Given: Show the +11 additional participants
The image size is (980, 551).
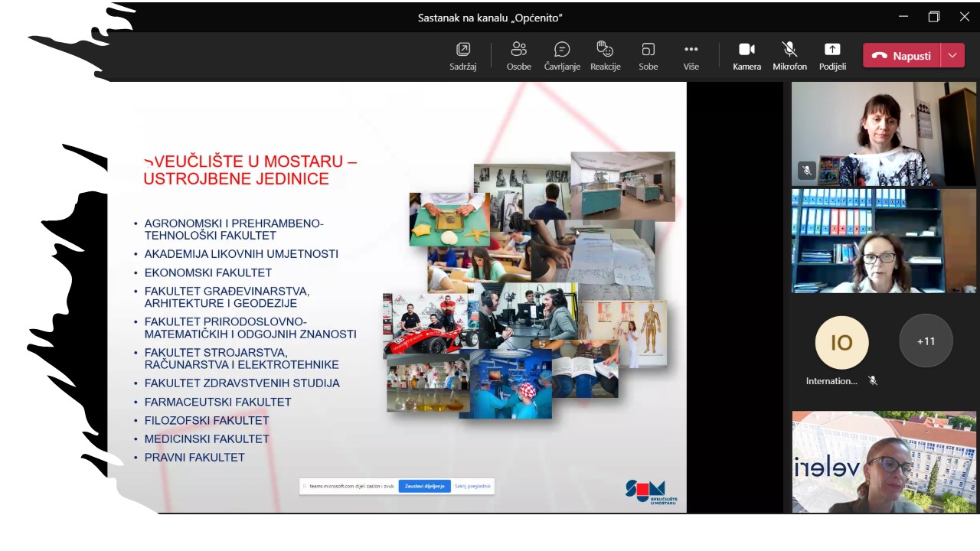Looking at the screenshot, I should click(x=926, y=341).
